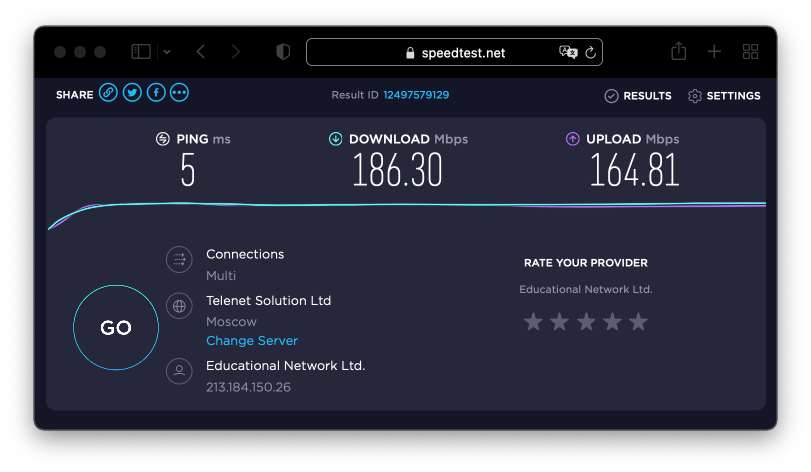Screen dimensions: 811x472
Task: Click the download arrow icon
Action: pos(336,139)
